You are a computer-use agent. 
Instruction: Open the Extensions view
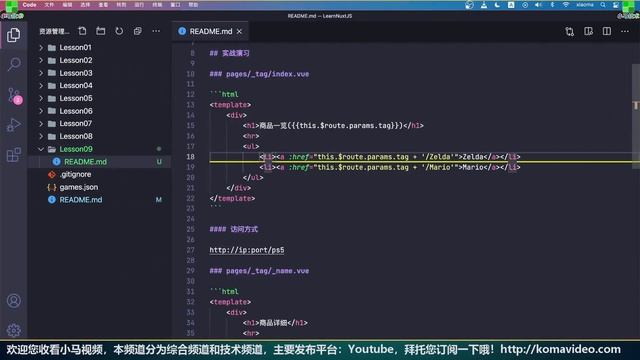click(13, 155)
